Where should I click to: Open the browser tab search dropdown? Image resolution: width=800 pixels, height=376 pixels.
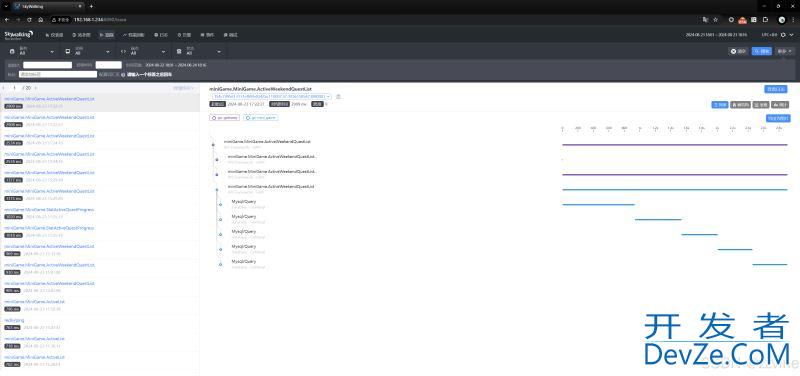(5, 7)
